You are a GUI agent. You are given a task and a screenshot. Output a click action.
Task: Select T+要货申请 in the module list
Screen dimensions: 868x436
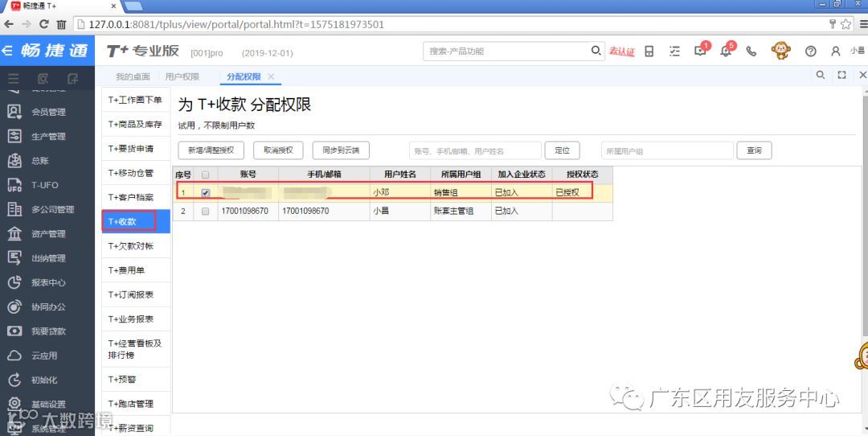[x=136, y=149]
